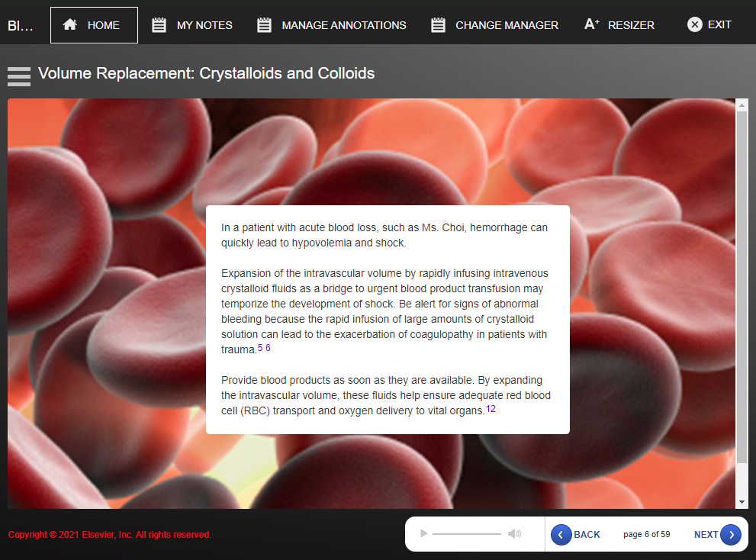Mute audio with the speaker icon
The height and width of the screenshot is (560, 756).
pyautogui.click(x=514, y=534)
